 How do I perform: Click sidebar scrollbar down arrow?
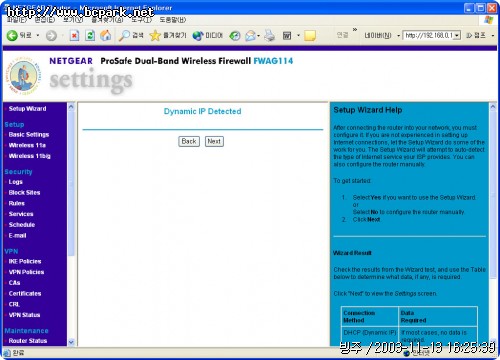71,342
